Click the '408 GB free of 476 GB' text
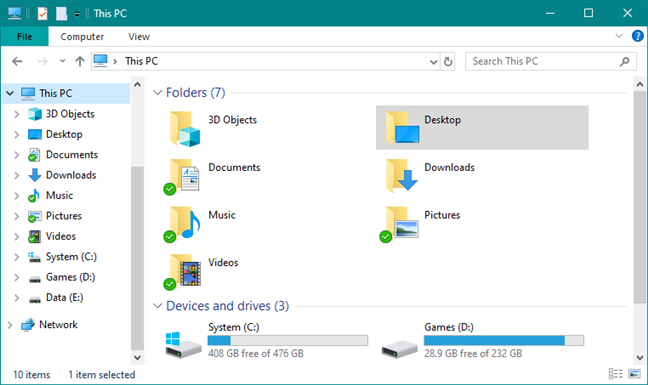Screen dimensions: 648x385 click(x=256, y=354)
